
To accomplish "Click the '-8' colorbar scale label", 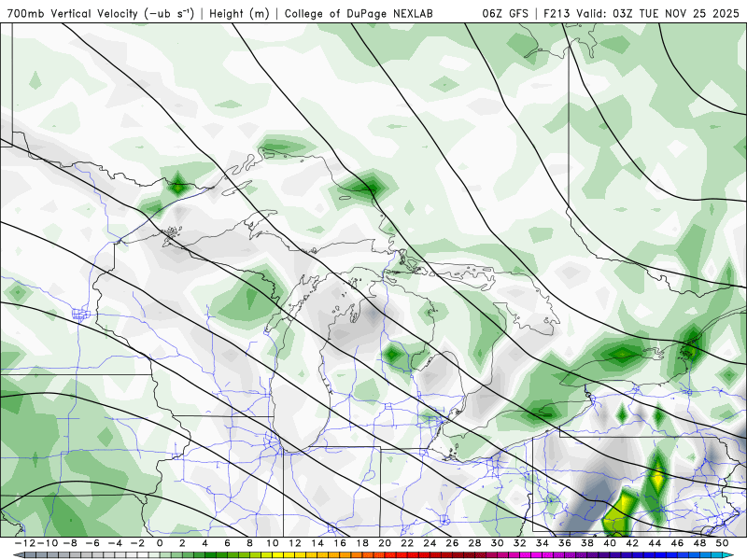I will point(71,543).
